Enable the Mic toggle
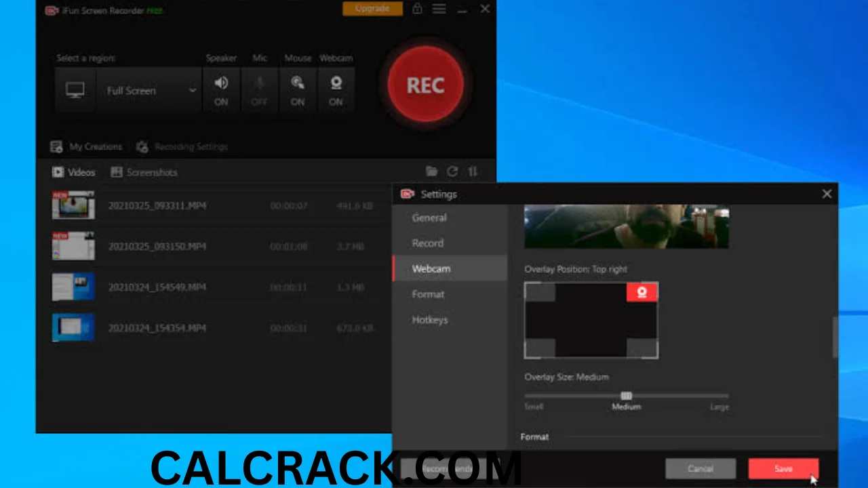 pyautogui.click(x=259, y=90)
